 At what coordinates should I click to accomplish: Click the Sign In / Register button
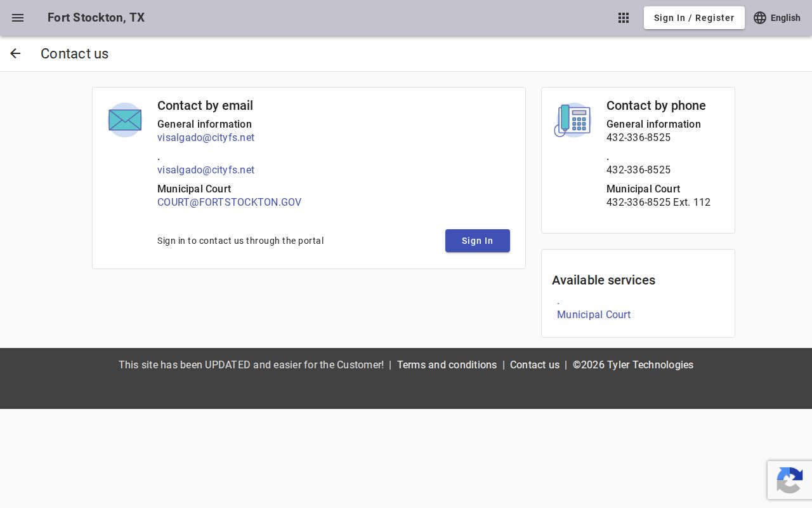click(x=694, y=18)
